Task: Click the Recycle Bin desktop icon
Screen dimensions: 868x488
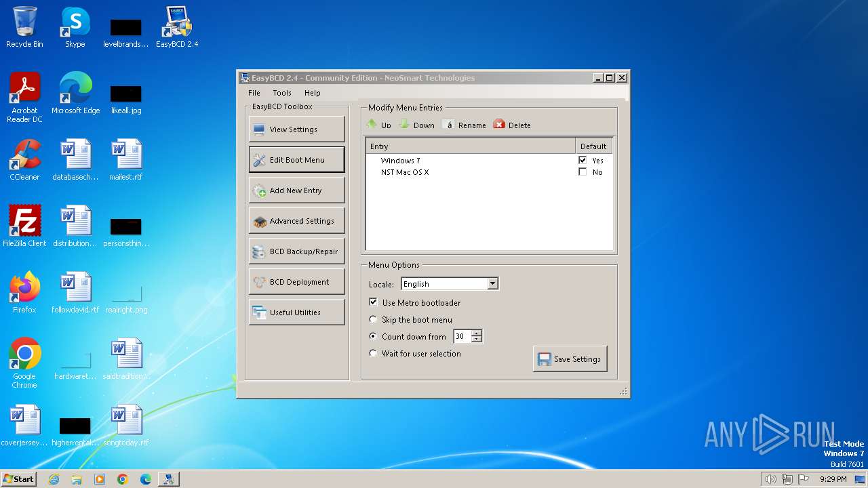Action: tap(24, 27)
